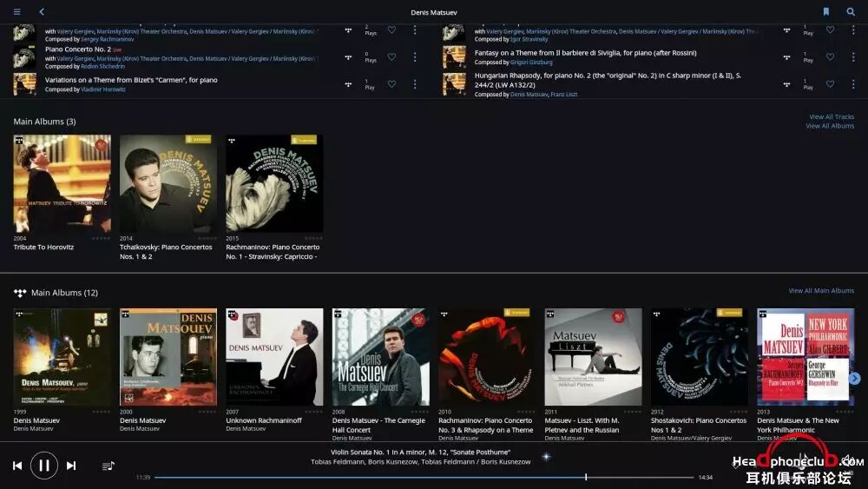Open Valery Gergiev link in Piano Concerto No. 2 row
Viewport: 868px width, 489px height.
click(76, 59)
